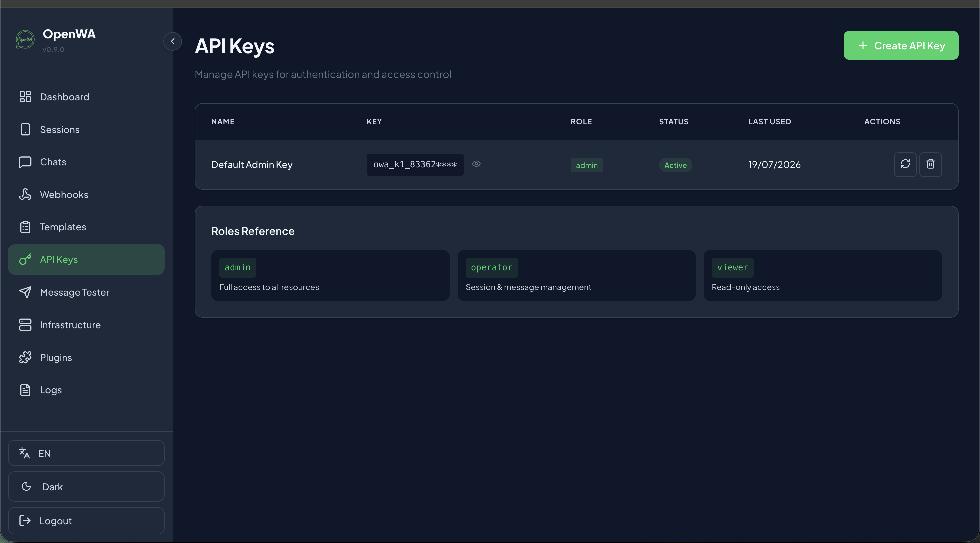
Task: Click the NAME column header
Action: click(x=223, y=121)
